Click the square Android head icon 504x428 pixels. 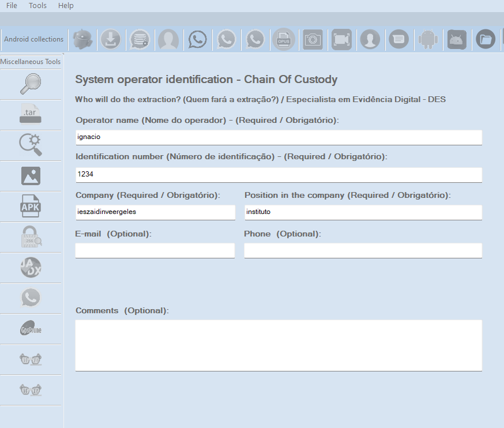pyautogui.click(x=457, y=40)
